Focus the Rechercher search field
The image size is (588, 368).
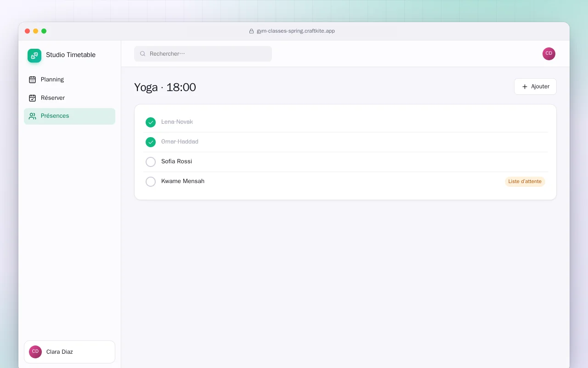(203, 54)
